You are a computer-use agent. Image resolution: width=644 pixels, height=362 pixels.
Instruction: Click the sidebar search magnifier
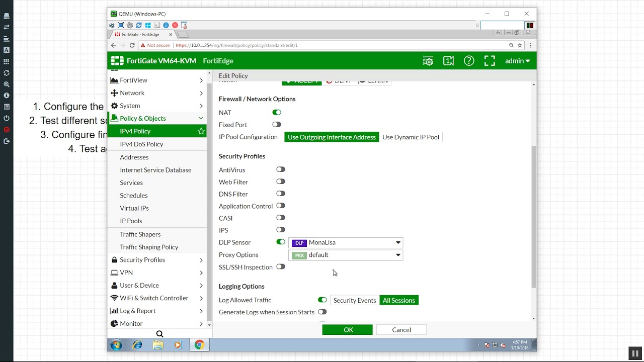(x=159, y=334)
